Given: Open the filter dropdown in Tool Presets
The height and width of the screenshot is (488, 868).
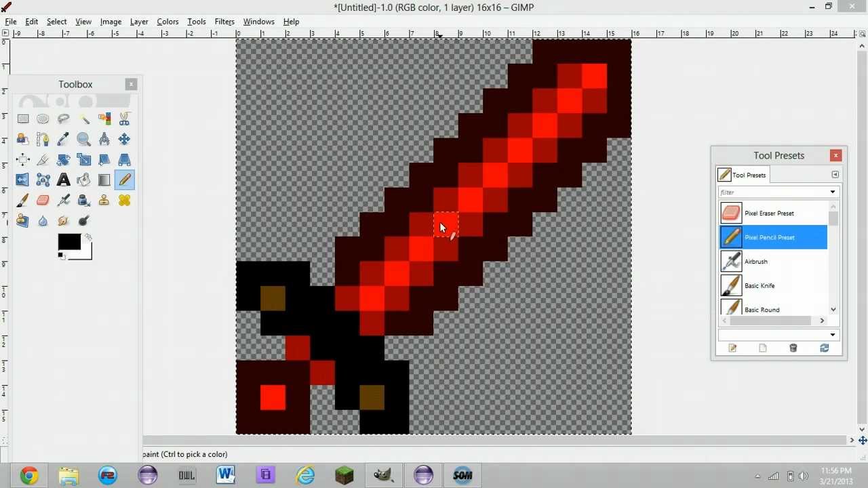Looking at the screenshot, I should coord(832,192).
